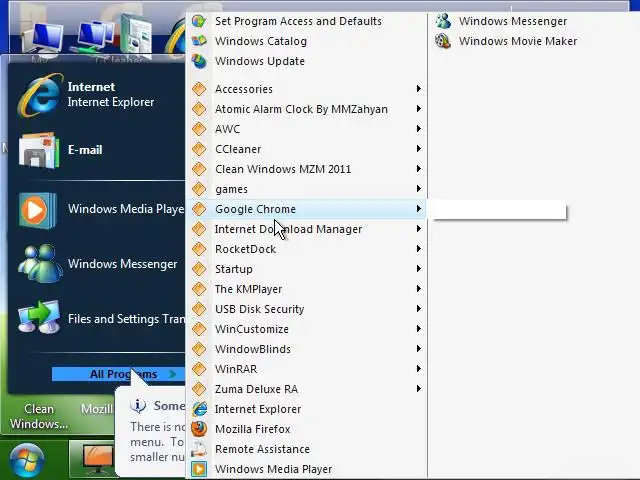Expand the Atomic Alarm Clock submenu arrow

tap(418, 109)
